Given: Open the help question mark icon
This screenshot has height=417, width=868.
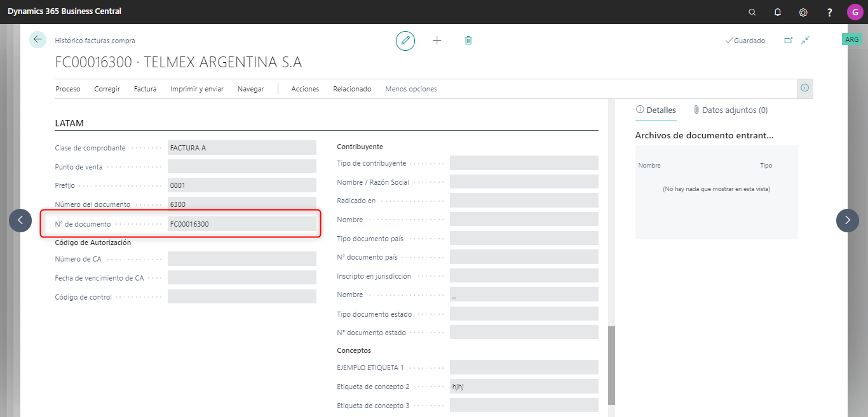Looking at the screenshot, I should tap(829, 12).
